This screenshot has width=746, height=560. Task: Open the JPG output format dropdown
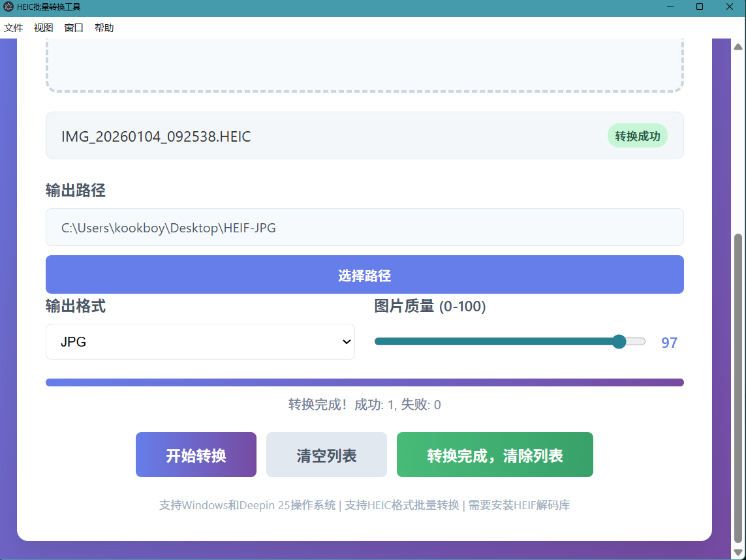200,341
